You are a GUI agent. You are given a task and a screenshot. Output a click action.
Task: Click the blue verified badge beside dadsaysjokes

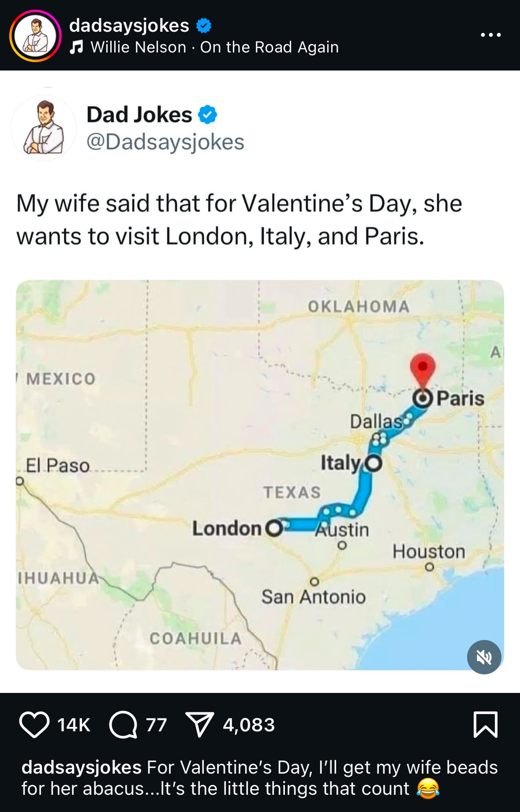click(x=203, y=26)
